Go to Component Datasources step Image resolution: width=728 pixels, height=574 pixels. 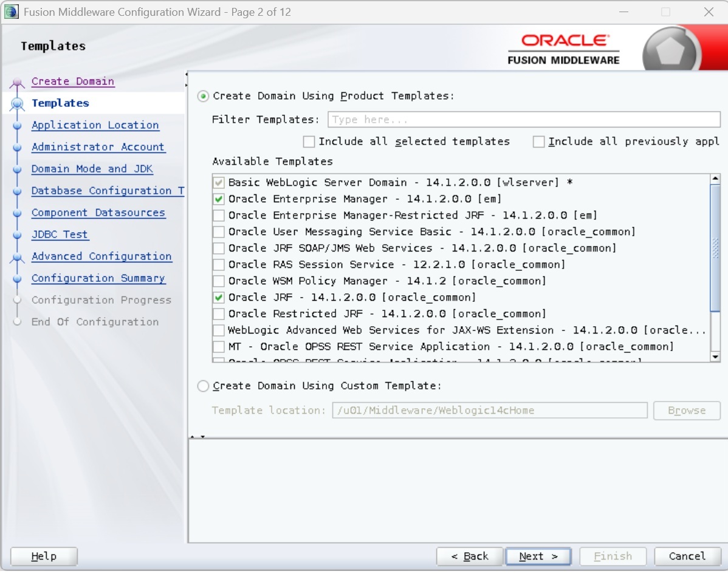click(98, 212)
